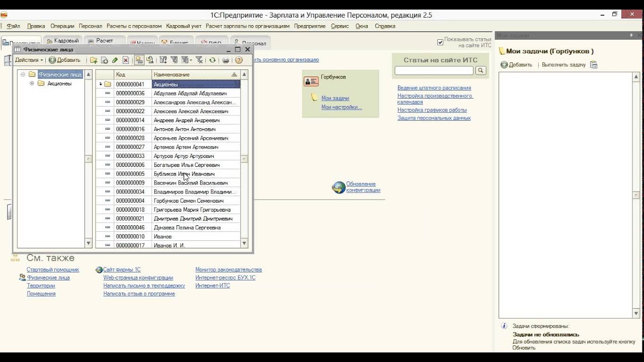Open Сайт фирмы 1С link
The image size is (644, 362).
point(122,270)
